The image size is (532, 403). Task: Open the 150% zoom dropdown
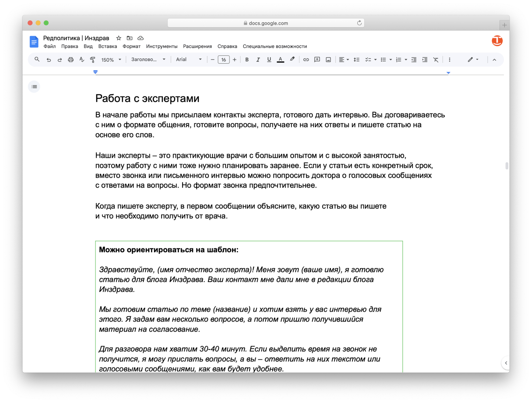tap(111, 60)
